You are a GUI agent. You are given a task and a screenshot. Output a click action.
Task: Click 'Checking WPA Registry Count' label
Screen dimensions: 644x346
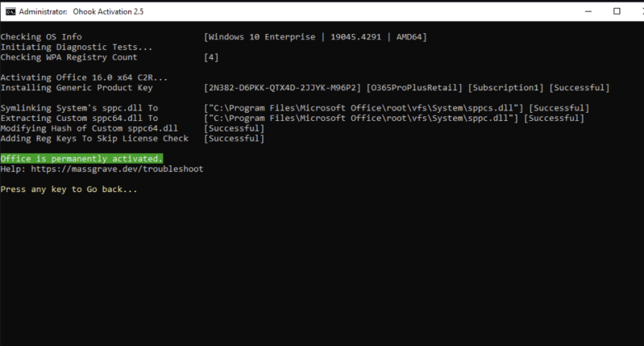point(69,57)
